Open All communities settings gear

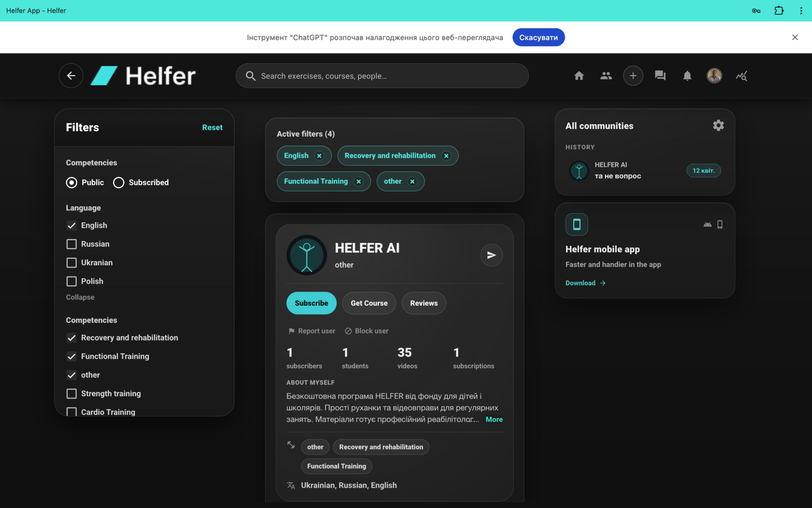[718, 125]
